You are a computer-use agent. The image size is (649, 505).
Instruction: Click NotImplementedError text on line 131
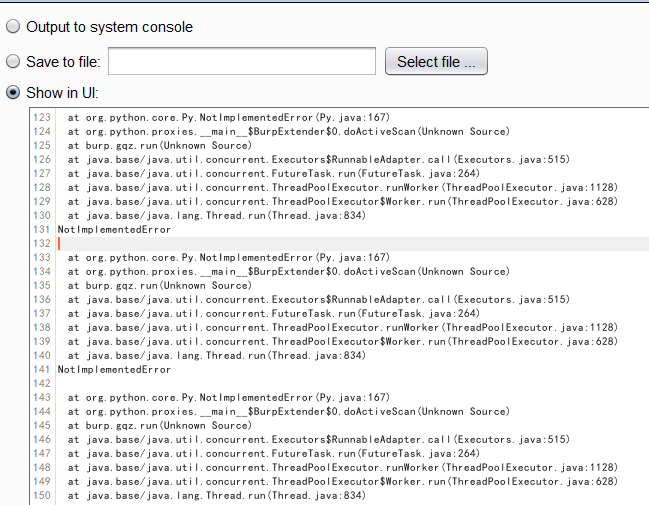pyautogui.click(x=114, y=229)
